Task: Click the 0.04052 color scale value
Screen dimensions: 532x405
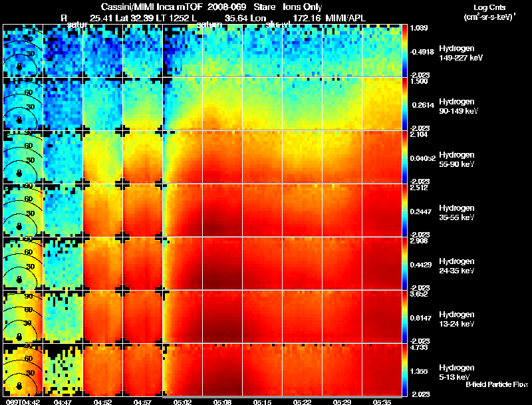Action: click(423, 158)
